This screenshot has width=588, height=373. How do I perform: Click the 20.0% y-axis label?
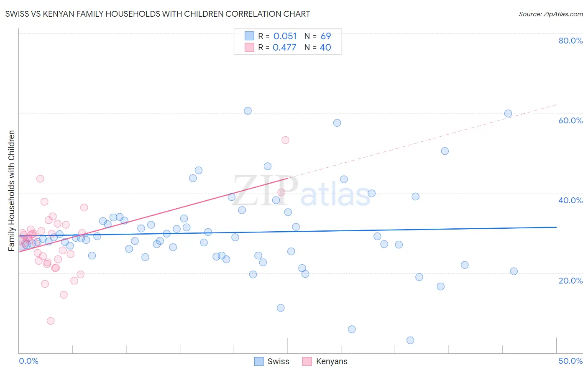(570, 281)
